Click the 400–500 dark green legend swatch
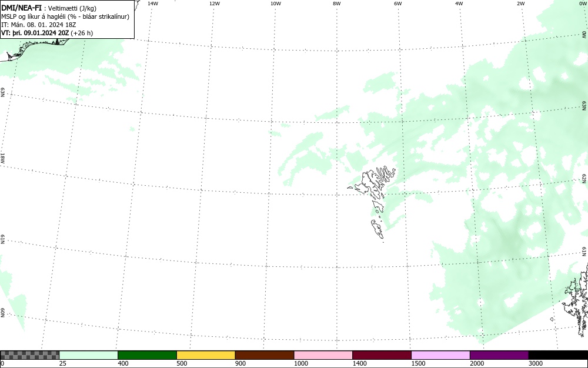The image size is (588, 368). pyautogui.click(x=147, y=355)
